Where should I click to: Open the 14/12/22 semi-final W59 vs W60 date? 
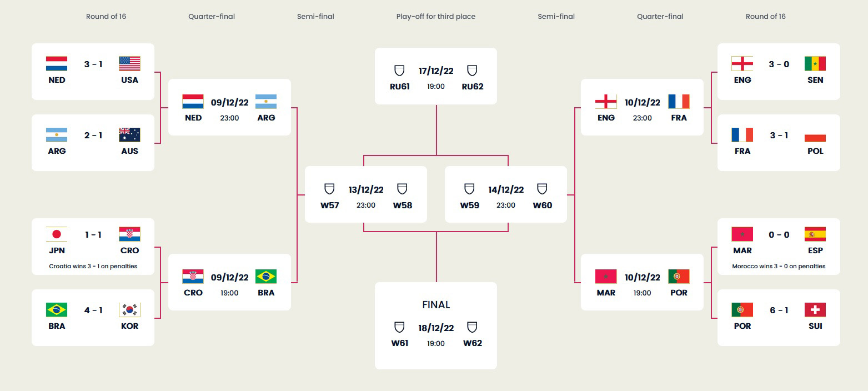[506, 190]
